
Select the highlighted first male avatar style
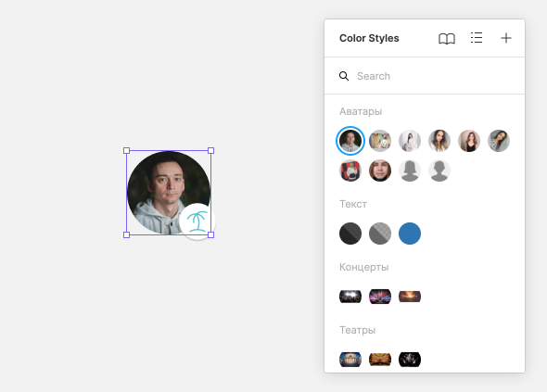point(350,141)
